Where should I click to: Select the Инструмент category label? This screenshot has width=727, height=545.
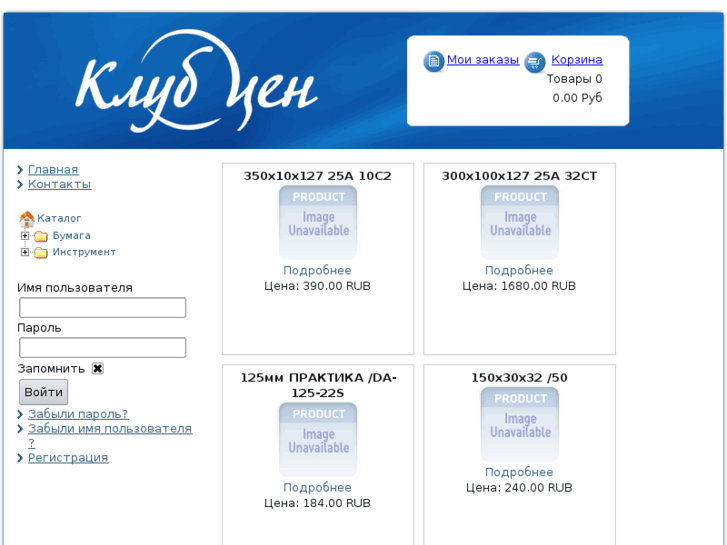(84, 252)
